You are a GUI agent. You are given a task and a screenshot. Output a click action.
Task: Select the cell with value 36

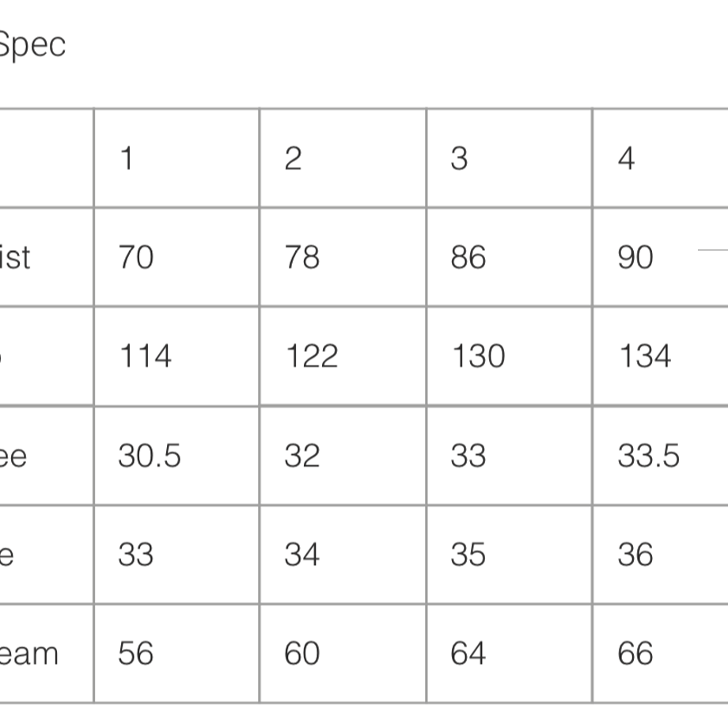point(661,555)
